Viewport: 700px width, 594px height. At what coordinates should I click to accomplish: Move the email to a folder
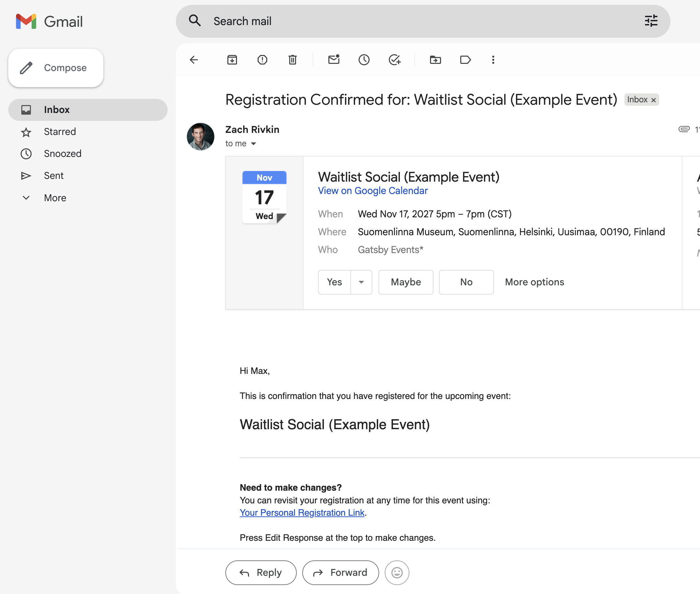[435, 60]
